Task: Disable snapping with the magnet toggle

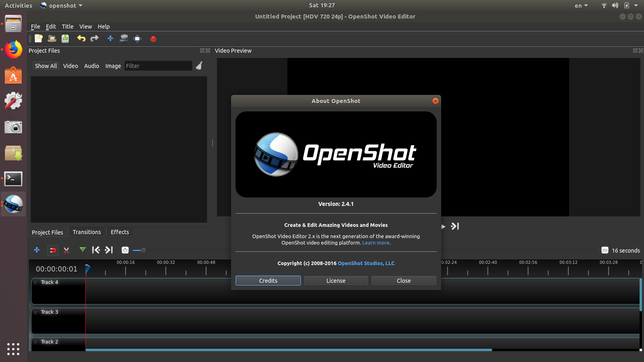Action: pyautogui.click(x=53, y=250)
